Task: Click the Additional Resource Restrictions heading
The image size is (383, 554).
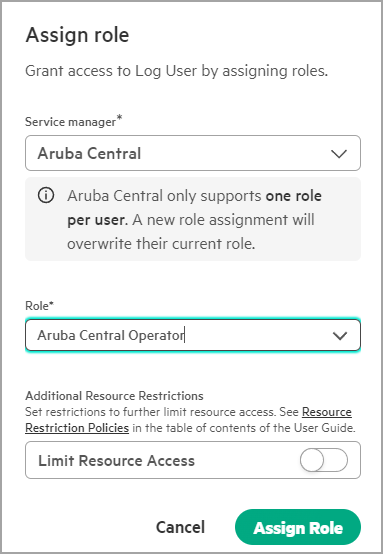Action: pos(114,396)
